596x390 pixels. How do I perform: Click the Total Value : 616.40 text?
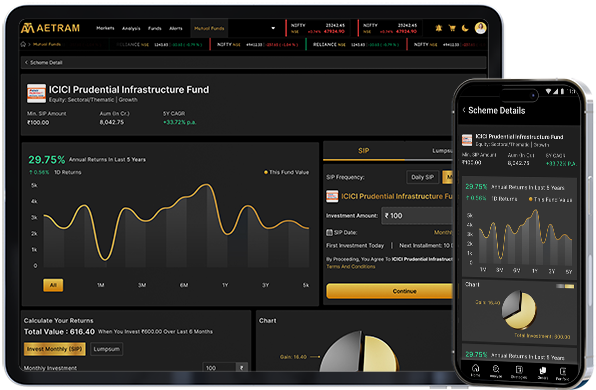point(59,332)
